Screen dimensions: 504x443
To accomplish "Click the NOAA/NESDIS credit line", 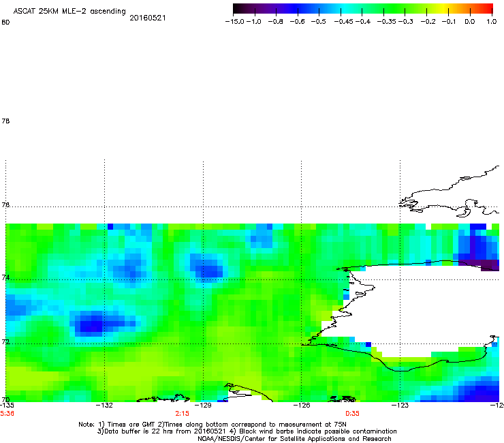I will point(294,439).
